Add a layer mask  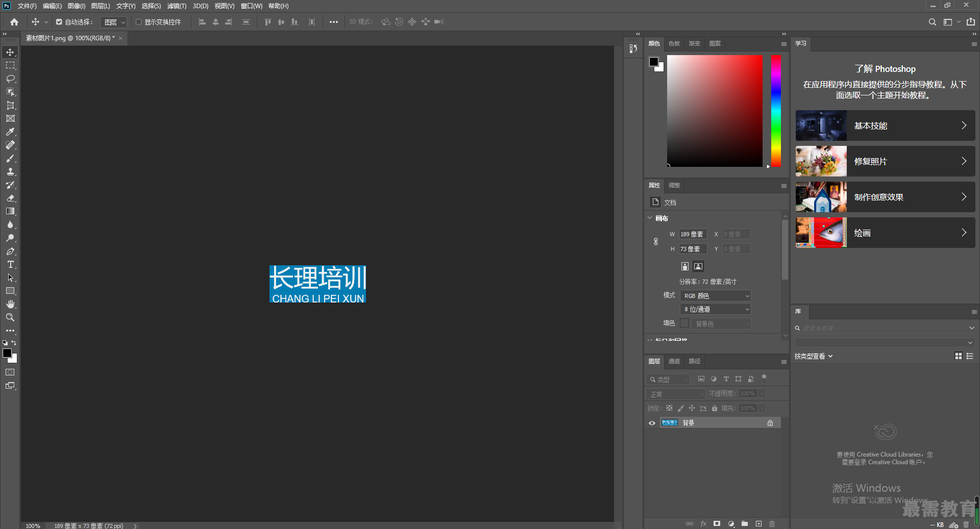coord(717,524)
